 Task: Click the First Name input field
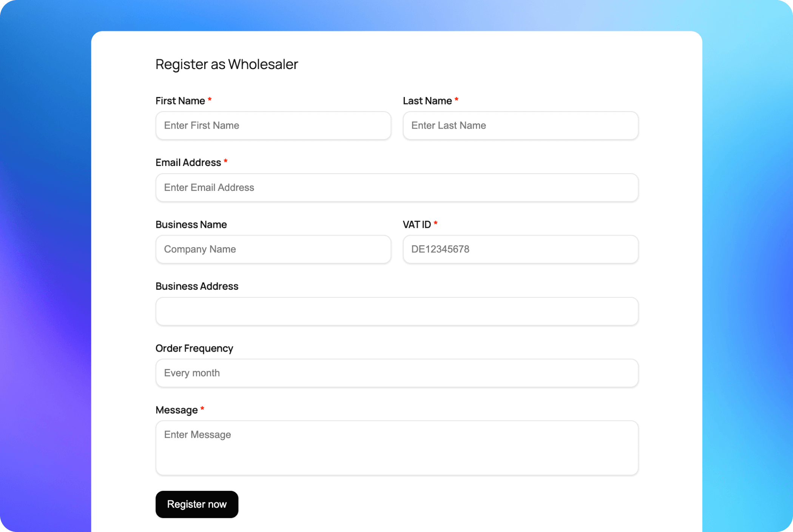pos(273,126)
